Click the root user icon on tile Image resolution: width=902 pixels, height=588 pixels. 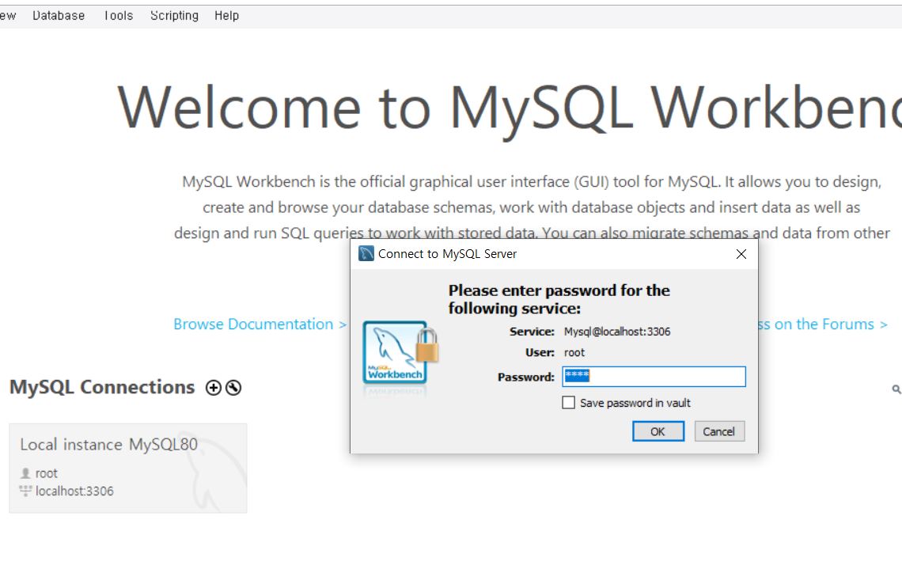pos(25,473)
